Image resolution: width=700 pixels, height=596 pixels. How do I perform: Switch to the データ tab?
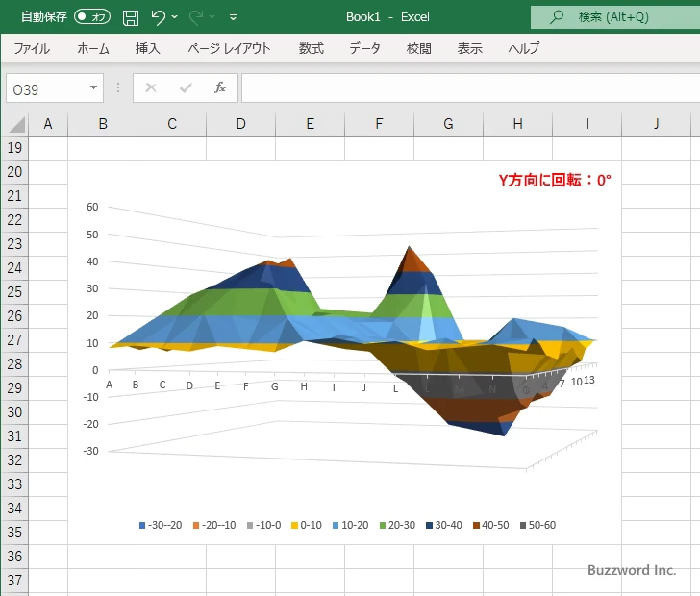point(364,48)
